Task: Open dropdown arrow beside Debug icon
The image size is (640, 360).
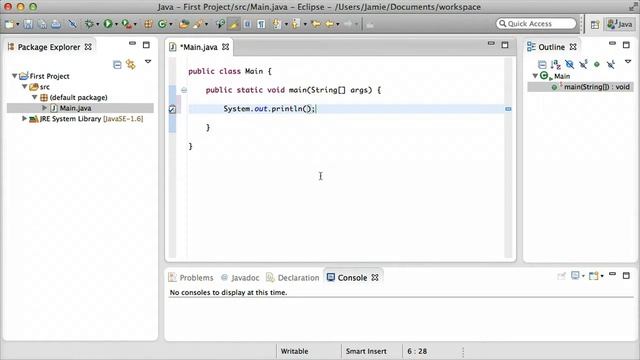Action: pyautogui.click(x=97, y=25)
